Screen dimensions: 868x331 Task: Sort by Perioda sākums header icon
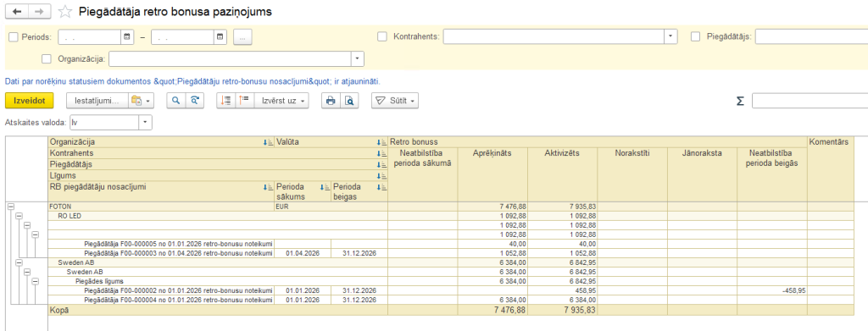click(x=325, y=187)
